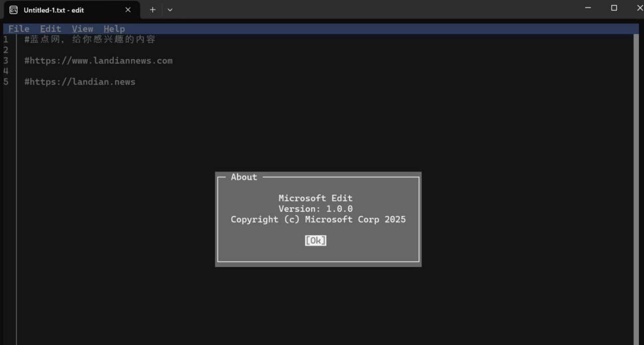The width and height of the screenshot is (644, 345).
Task: Click the Ok button in About dialog
Action: (315, 240)
